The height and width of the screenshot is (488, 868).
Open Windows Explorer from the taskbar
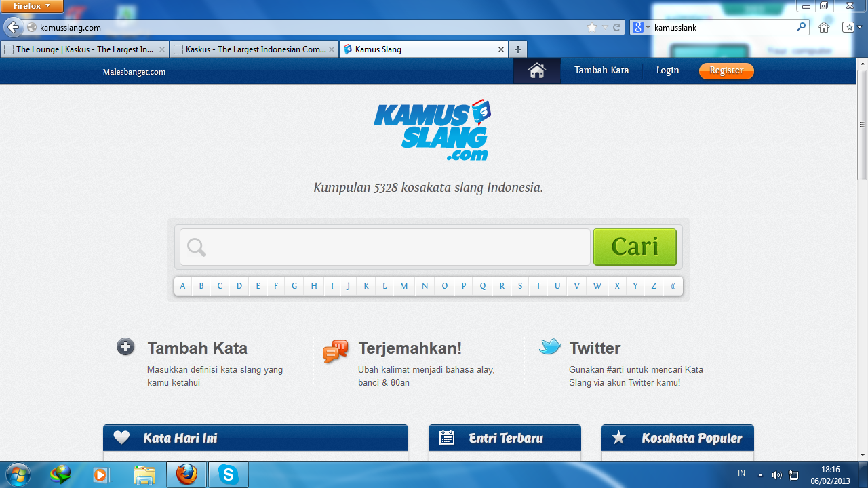pos(144,474)
